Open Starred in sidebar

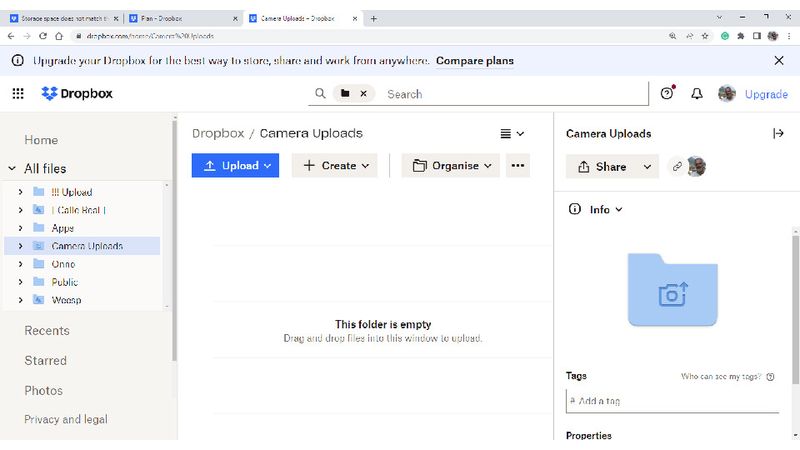click(45, 360)
